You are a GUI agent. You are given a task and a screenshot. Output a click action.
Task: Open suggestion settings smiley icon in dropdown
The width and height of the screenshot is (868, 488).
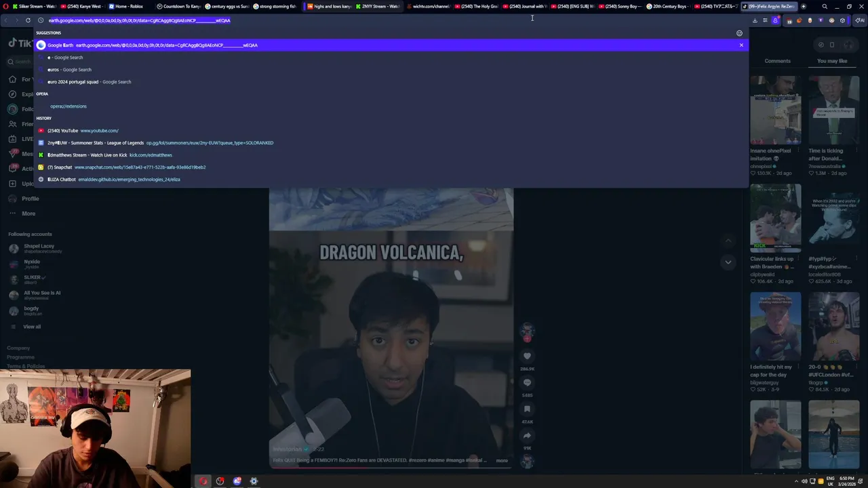[739, 33]
